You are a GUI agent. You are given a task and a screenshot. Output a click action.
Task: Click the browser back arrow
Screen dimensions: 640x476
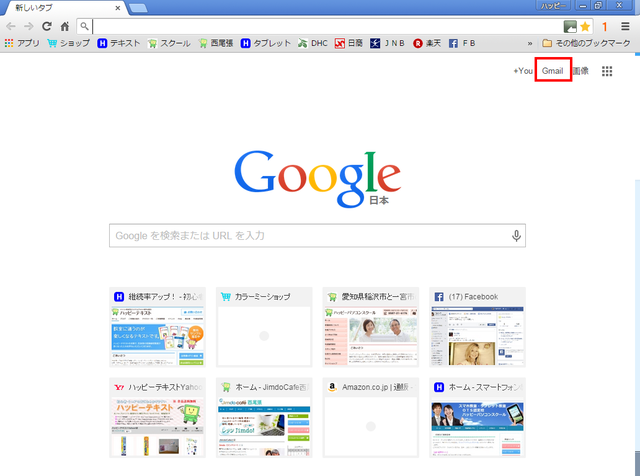(11, 27)
